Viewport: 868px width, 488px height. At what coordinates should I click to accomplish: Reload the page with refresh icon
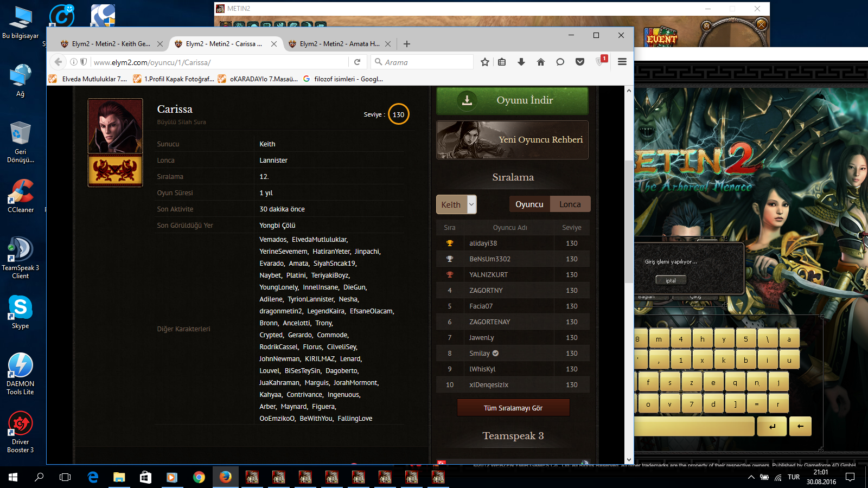357,62
